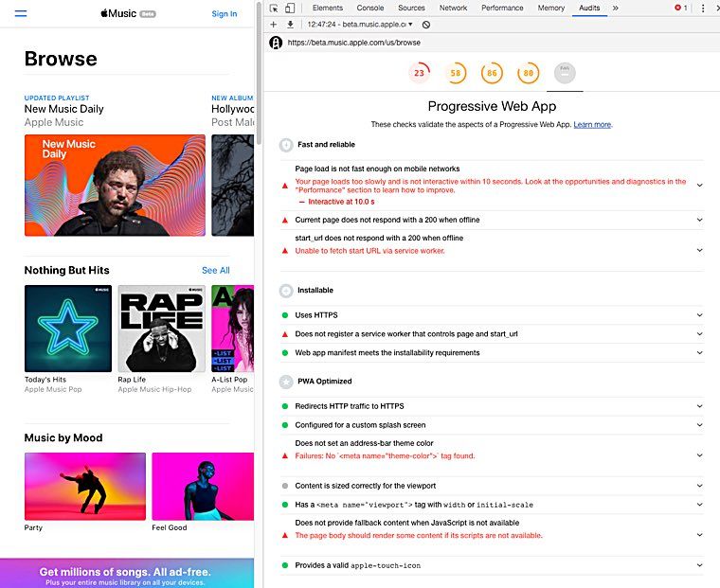This screenshot has width=720, height=588.
Task: Expand Provides a valid apple-touch-icon audit
Action: pos(699,565)
